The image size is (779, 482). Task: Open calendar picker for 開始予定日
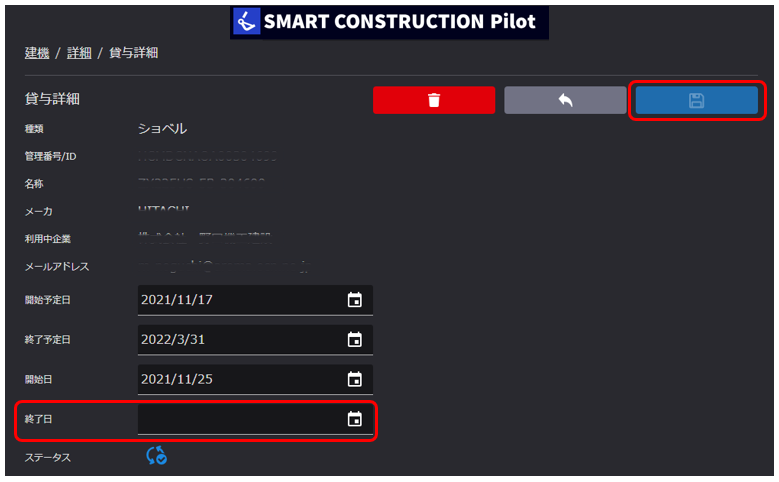point(354,300)
